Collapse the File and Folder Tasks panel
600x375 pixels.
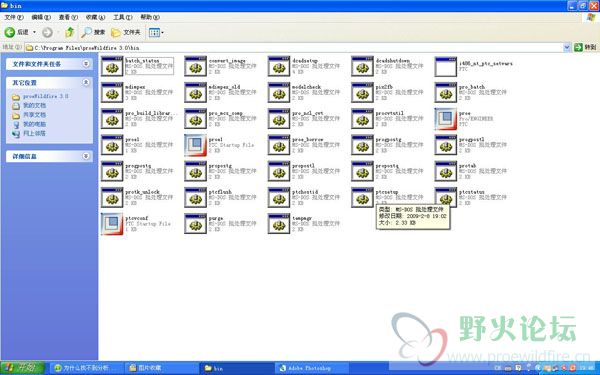tap(86, 64)
